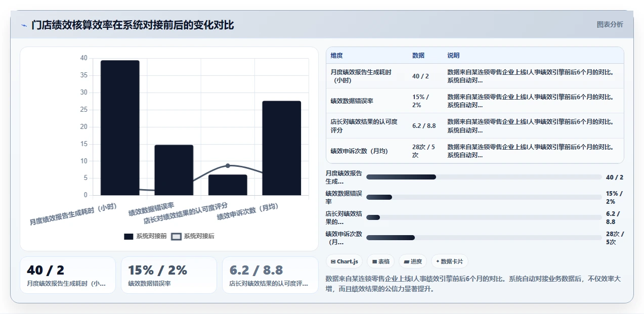The width and height of the screenshot is (644, 314).
Task: Click the 绩效申诉次数（月… progress bar
Action: pyautogui.click(x=484, y=238)
